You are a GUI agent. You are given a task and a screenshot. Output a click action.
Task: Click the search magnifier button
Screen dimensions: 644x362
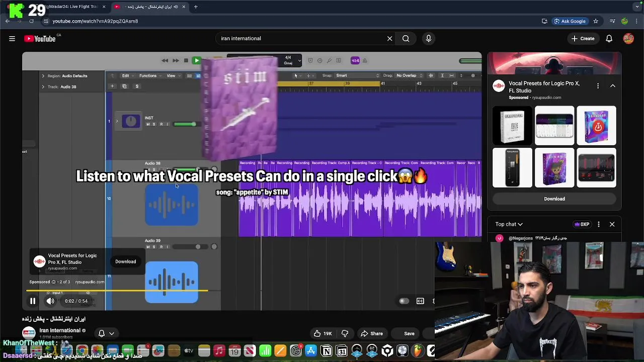(406, 38)
